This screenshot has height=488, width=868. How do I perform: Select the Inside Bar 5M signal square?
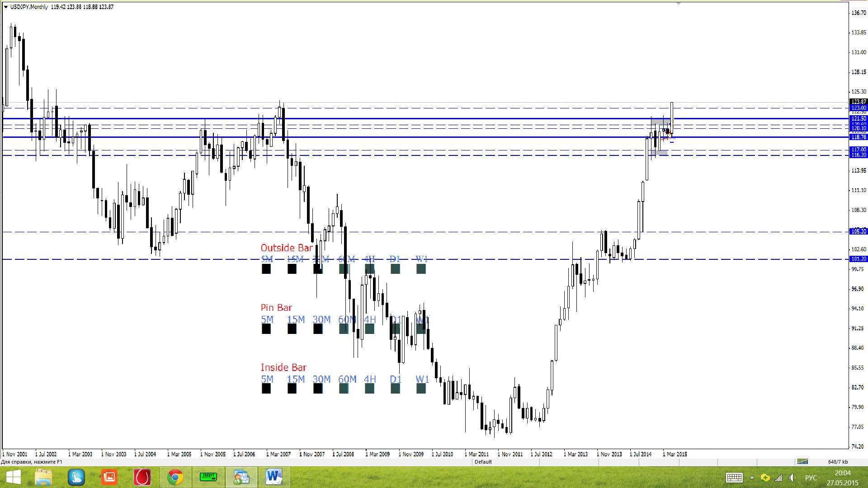coord(266,389)
